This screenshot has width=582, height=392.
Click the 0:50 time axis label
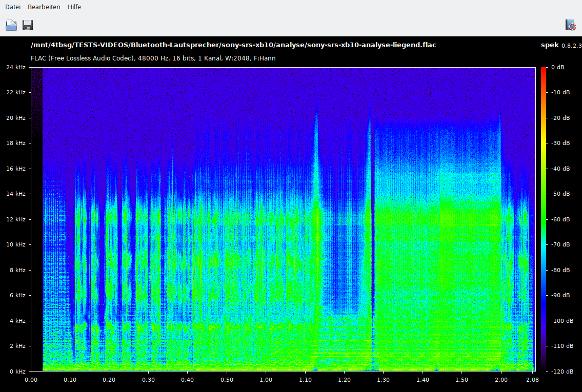click(x=227, y=380)
